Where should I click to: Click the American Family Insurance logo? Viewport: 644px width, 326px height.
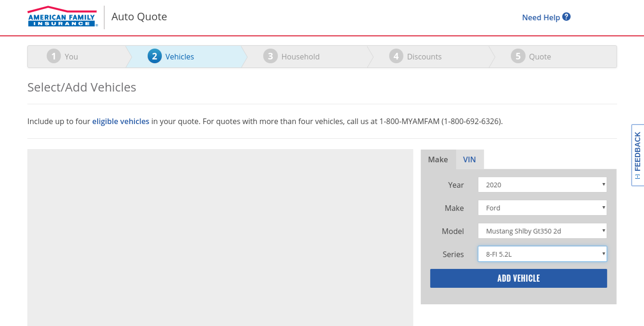pos(63,17)
